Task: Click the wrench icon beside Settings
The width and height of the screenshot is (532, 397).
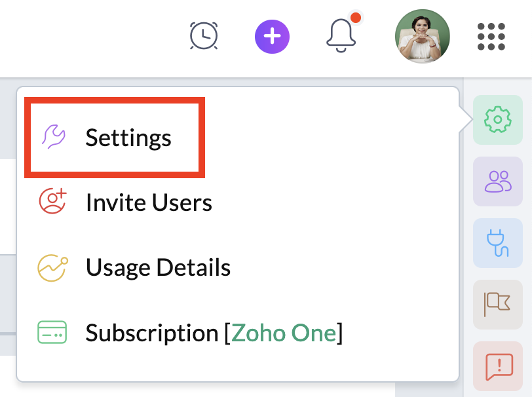Action: 53,137
